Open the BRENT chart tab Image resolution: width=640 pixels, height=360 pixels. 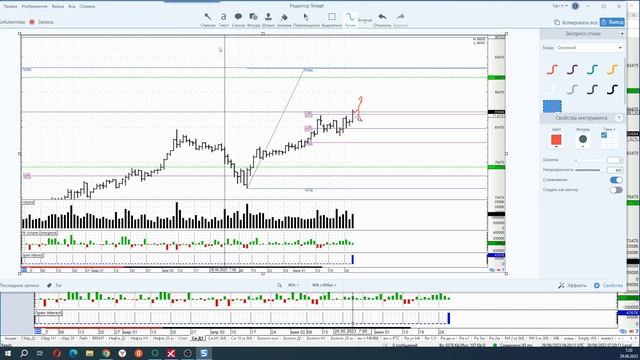(x=98, y=339)
